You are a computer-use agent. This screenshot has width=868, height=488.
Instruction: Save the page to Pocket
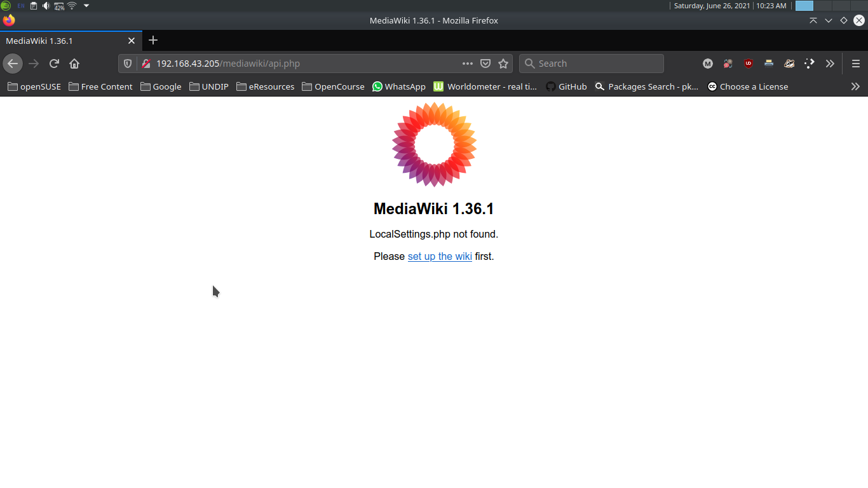tap(485, 64)
